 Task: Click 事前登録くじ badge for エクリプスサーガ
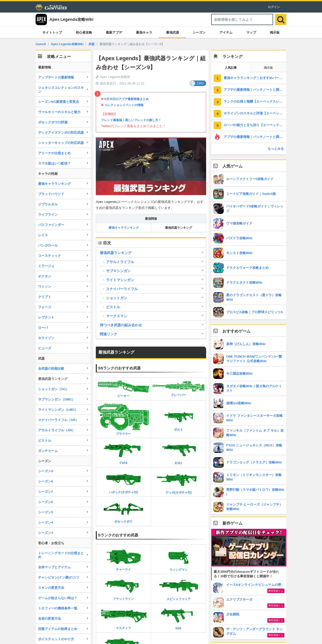click(276, 606)
